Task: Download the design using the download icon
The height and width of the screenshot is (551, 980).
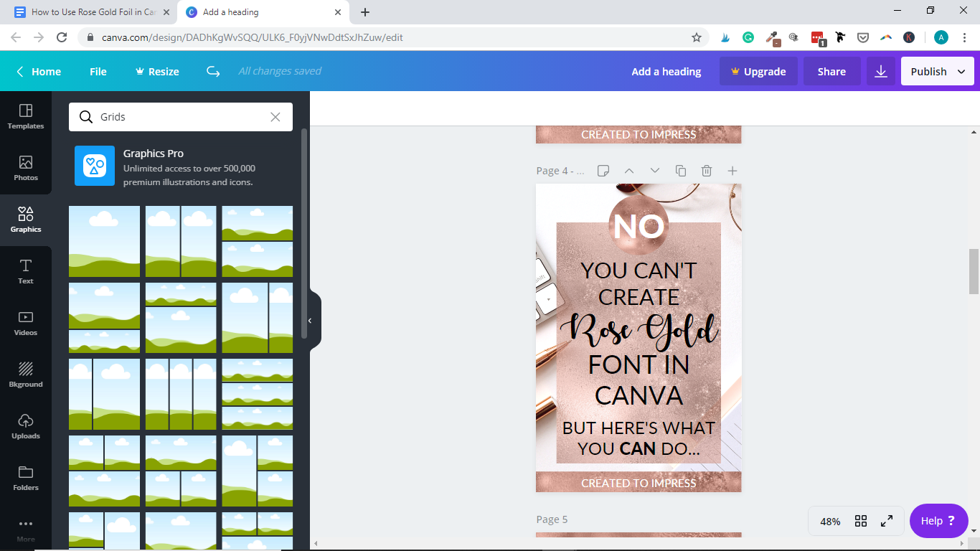Action: [881, 71]
